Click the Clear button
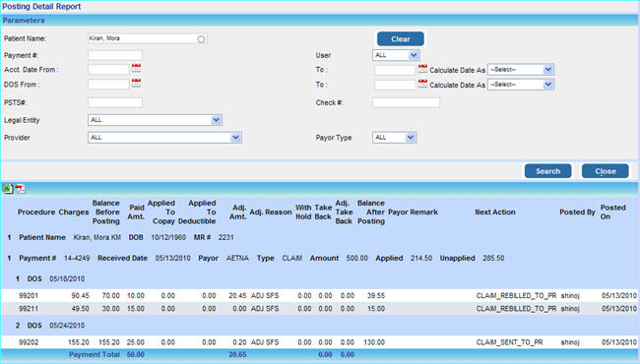The width and height of the screenshot is (640, 364). tap(401, 39)
